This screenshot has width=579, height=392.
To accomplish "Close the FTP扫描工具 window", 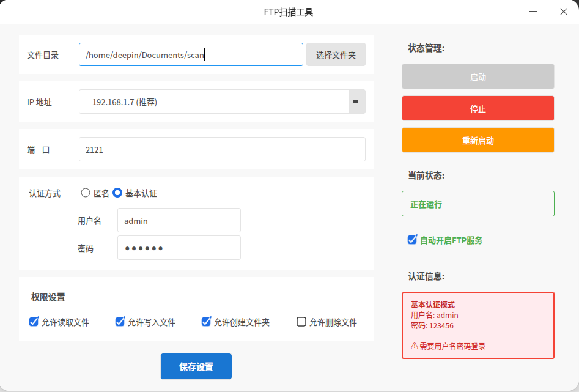I will [564, 12].
